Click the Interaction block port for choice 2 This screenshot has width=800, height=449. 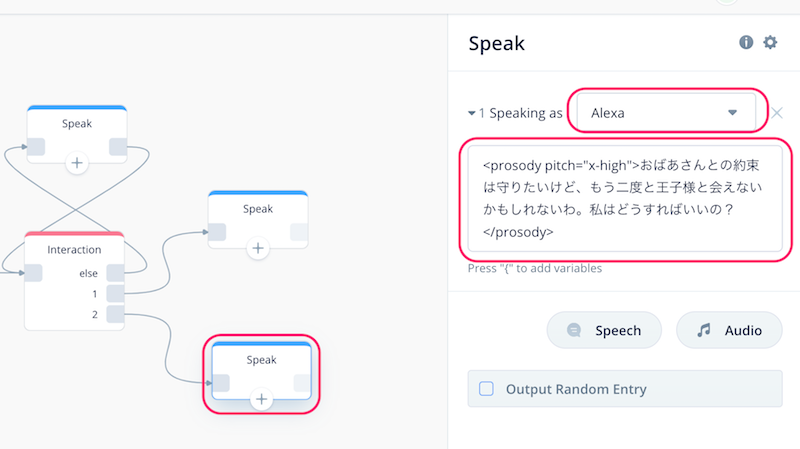tap(115, 314)
